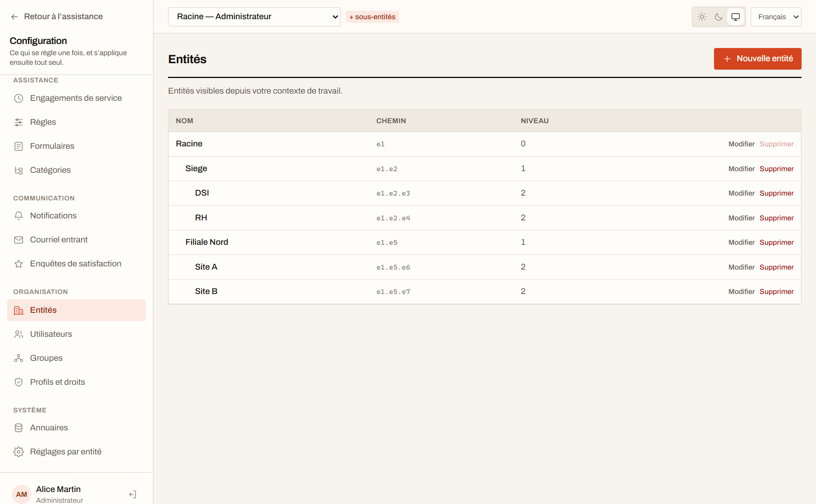The width and height of the screenshot is (816, 504).
Task: Click the path e1.e5.e7
Action: pos(393,292)
